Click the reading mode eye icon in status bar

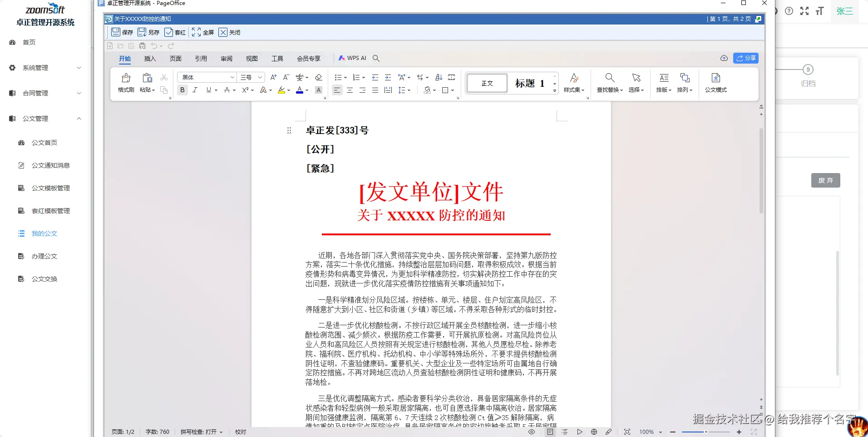click(532, 432)
